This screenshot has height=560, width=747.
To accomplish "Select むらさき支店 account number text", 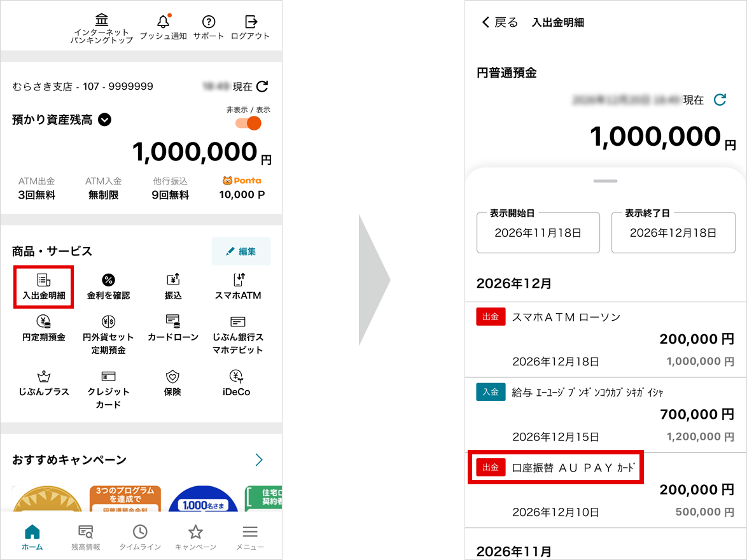I will pos(83,87).
